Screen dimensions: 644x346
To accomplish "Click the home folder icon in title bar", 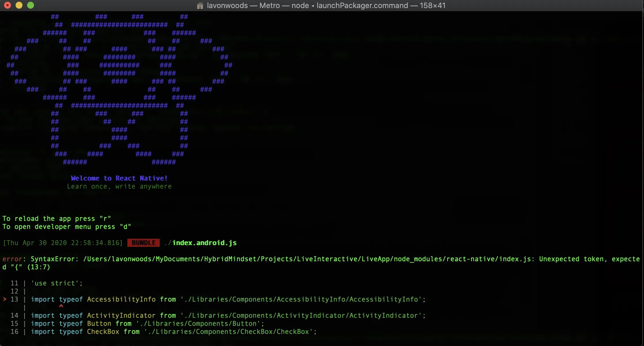I will 200,5.
